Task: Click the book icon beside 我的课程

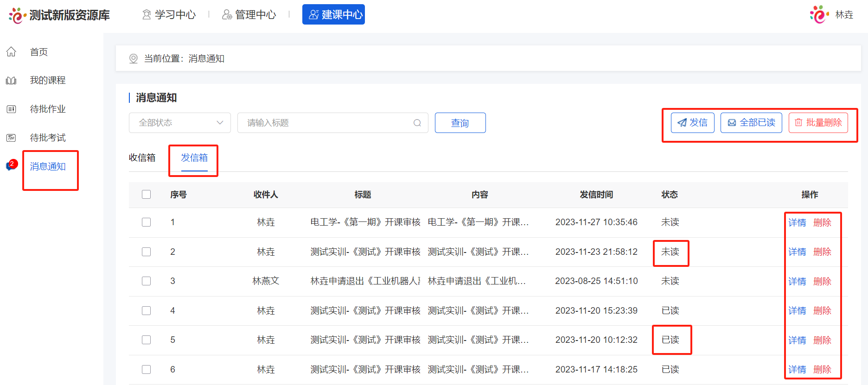Action: (x=12, y=81)
